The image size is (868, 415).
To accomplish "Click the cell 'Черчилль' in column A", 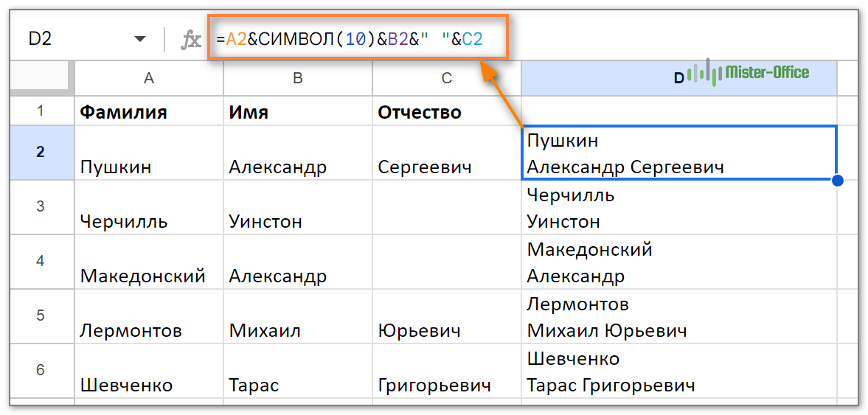I will tap(149, 208).
